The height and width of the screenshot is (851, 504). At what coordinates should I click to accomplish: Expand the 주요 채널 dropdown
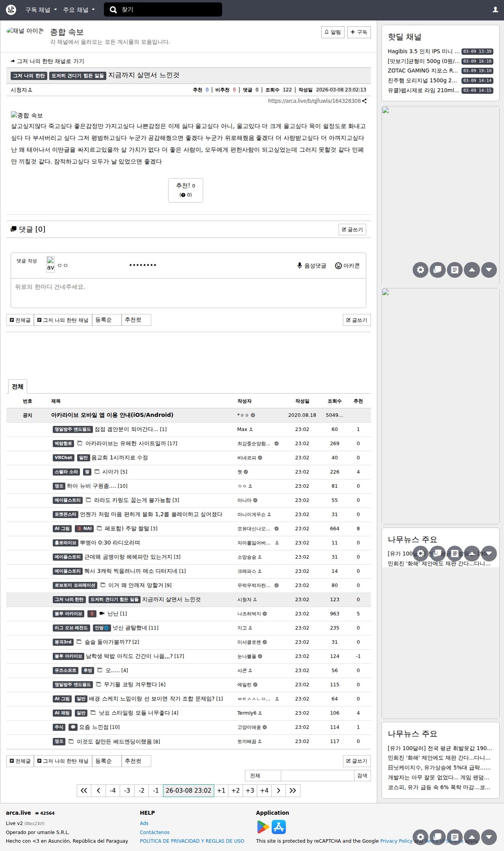tap(79, 10)
